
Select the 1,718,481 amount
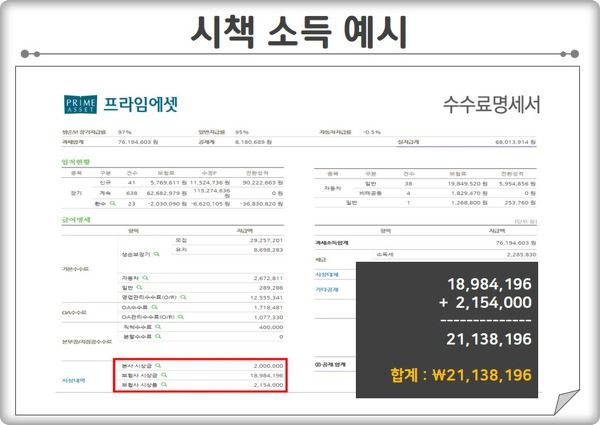(x=268, y=308)
